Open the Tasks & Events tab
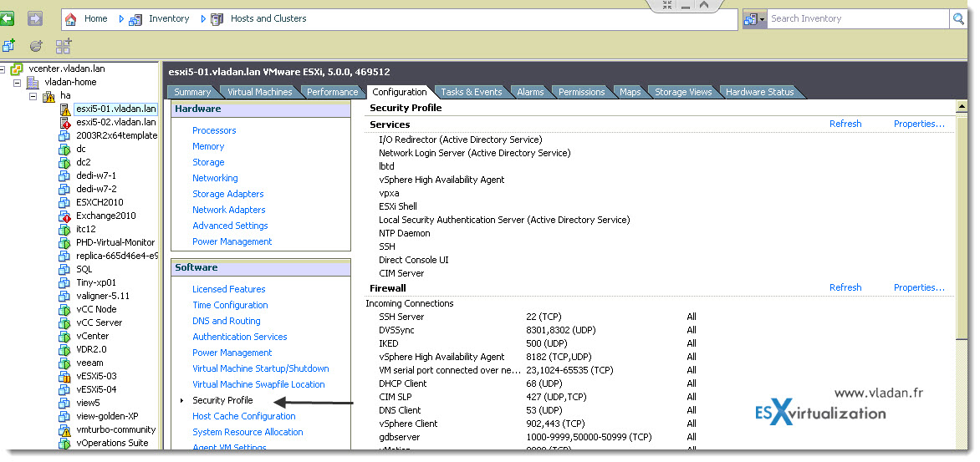980x462 pixels. (x=472, y=92)
